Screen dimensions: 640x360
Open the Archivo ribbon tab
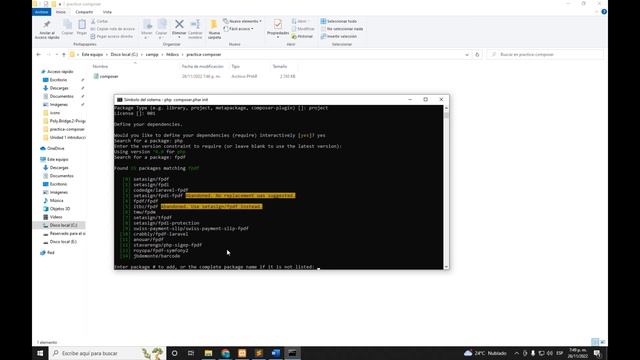41,12
